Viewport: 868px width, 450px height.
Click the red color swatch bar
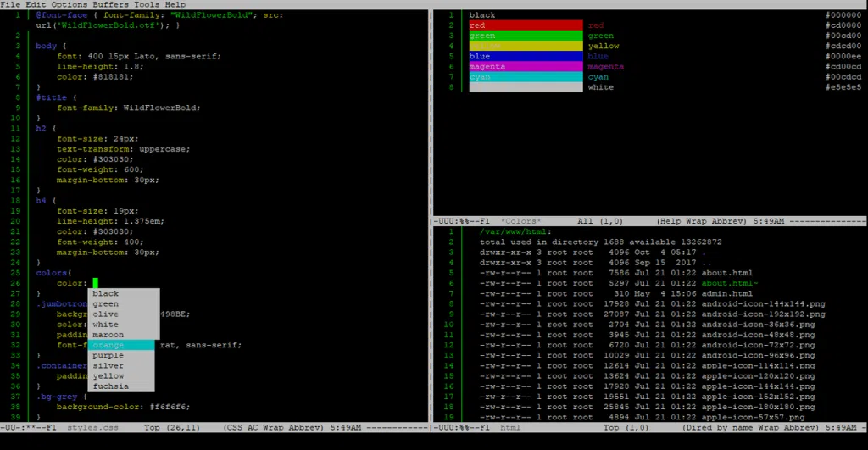[x=526, y=25]
